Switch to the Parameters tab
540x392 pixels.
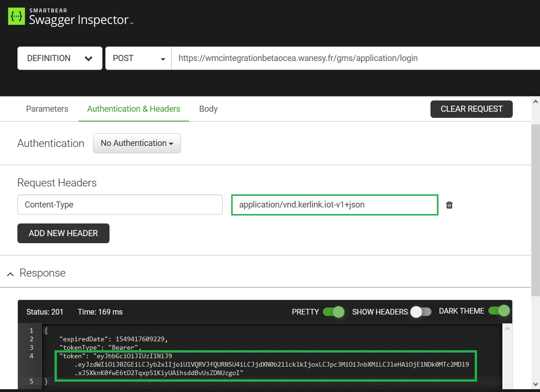(x=47, y=109)
